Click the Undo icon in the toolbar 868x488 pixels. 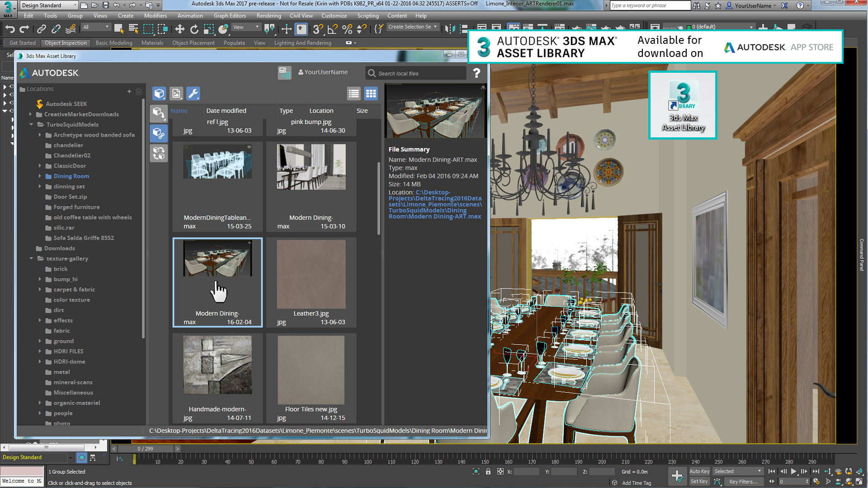click(x=10, y=28)
